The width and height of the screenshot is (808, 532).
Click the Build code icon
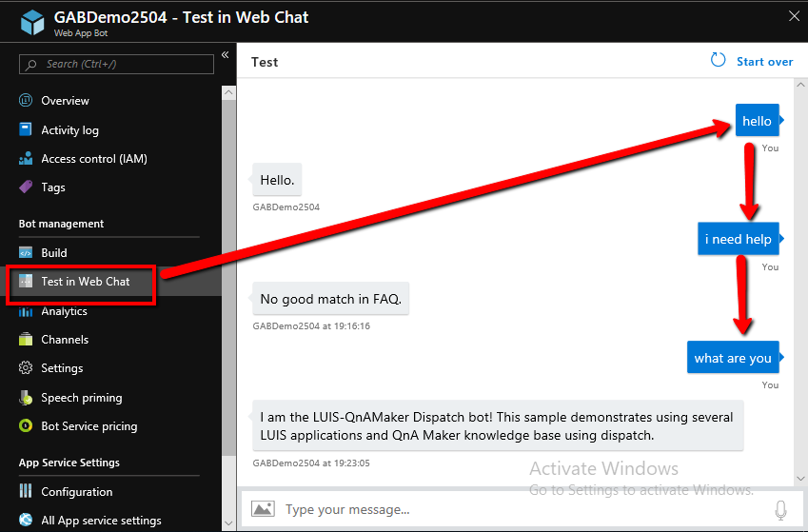[26, 252]
